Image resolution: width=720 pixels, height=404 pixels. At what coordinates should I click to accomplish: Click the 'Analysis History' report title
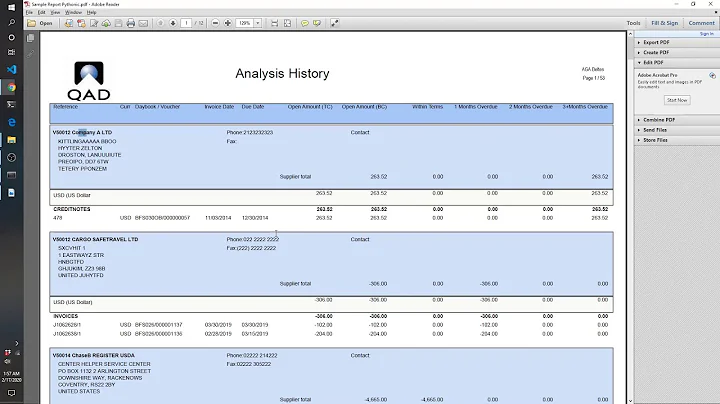282,73
